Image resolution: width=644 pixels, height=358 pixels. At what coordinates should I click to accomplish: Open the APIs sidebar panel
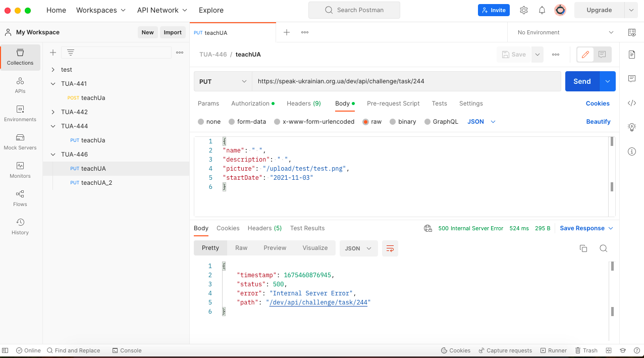(20, 85)
